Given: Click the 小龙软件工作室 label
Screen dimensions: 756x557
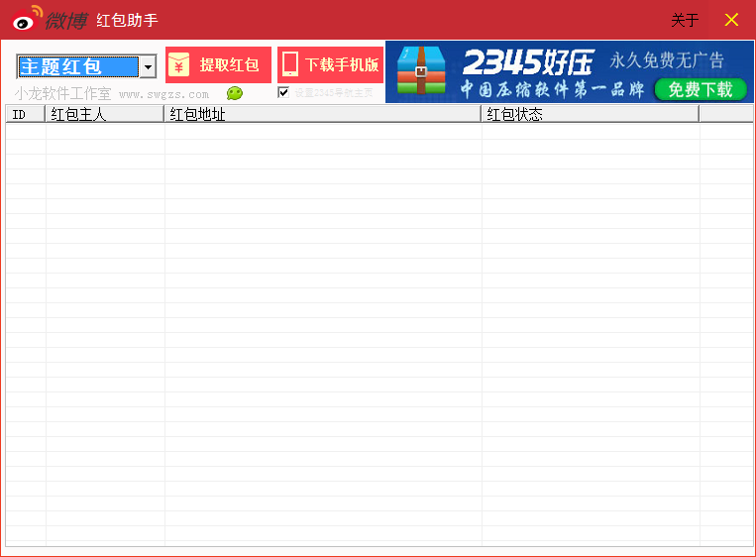Looking at the screenshot, I should tap(62, 93).
